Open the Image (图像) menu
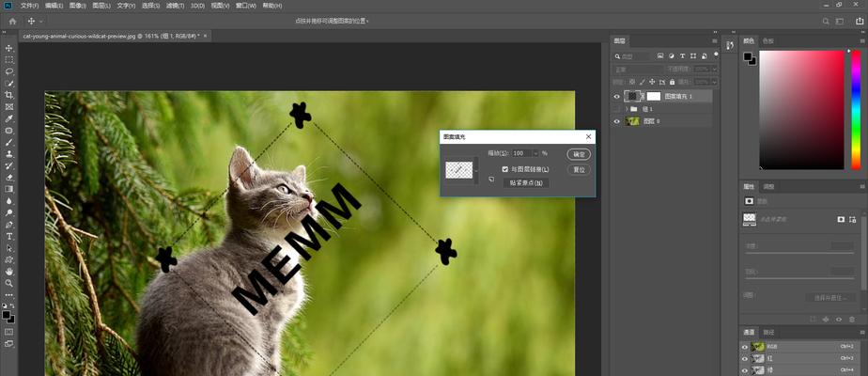Viewport: 868px width, 376px height. click(x=78, y=6)
